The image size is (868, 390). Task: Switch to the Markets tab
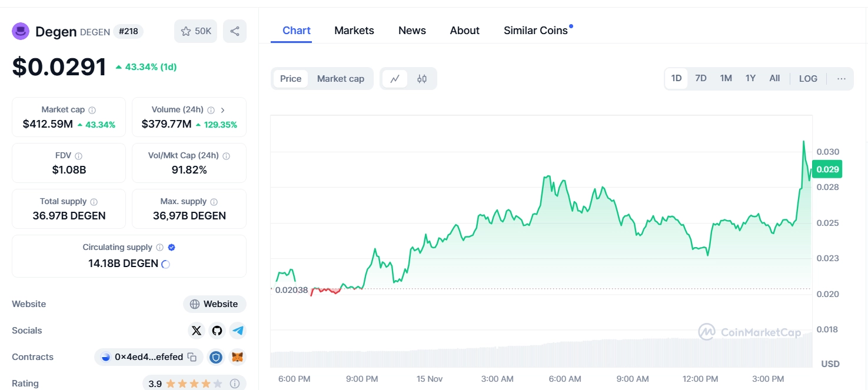(x=354, y=30)
